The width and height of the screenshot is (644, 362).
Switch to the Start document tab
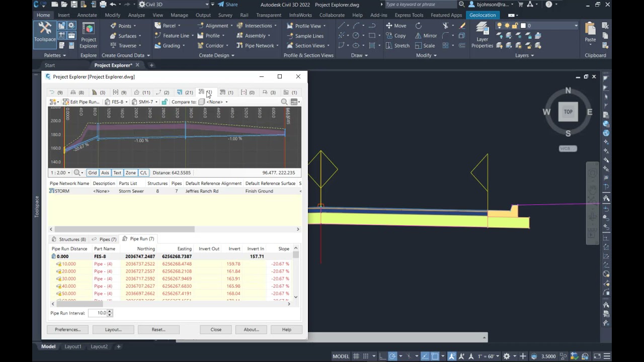point(50,65)
